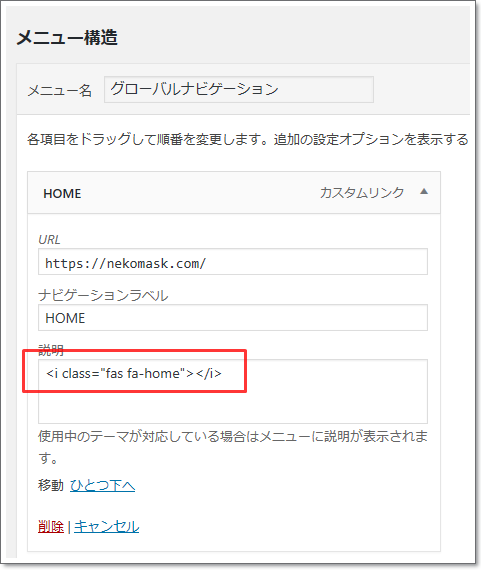Click the HOME menu item title bar
Screen dimensions: 482x570
(x=234, y=193)
